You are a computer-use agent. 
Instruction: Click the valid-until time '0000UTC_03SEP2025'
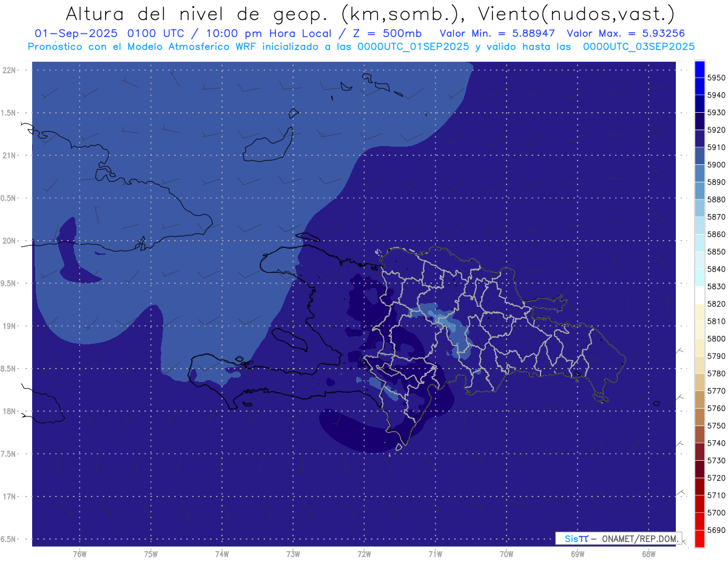coord(638,47)
